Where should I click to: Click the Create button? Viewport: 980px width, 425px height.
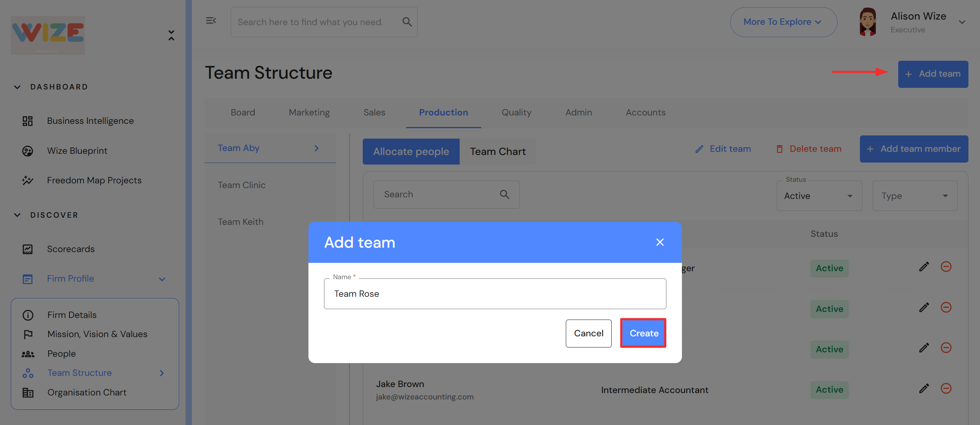point(643,333)
